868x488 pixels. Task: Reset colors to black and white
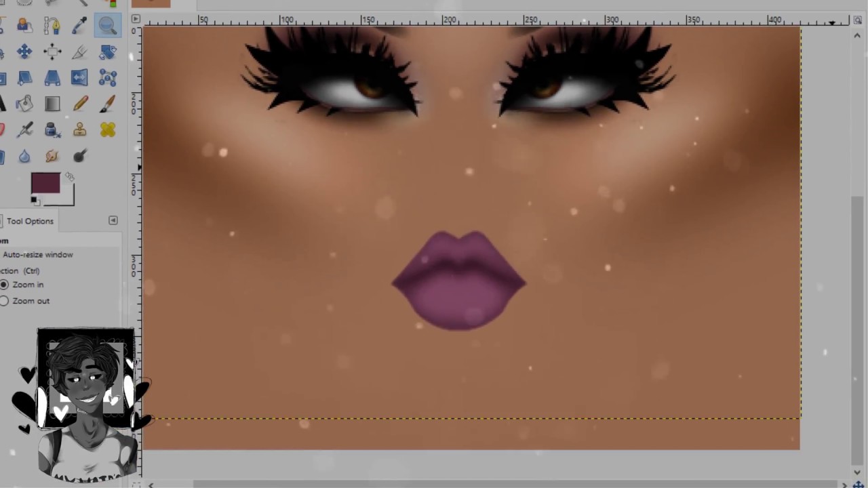click(35, 201)
